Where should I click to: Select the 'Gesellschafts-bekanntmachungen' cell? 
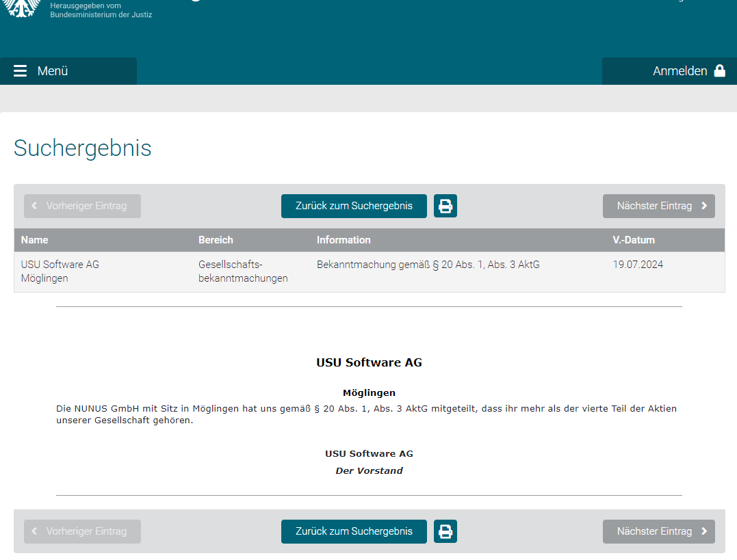243,271
